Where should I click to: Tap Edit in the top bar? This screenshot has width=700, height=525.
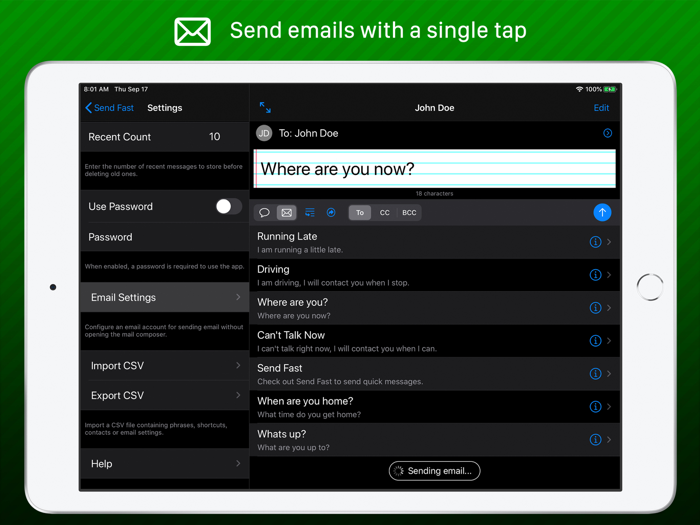click(601, 108)
